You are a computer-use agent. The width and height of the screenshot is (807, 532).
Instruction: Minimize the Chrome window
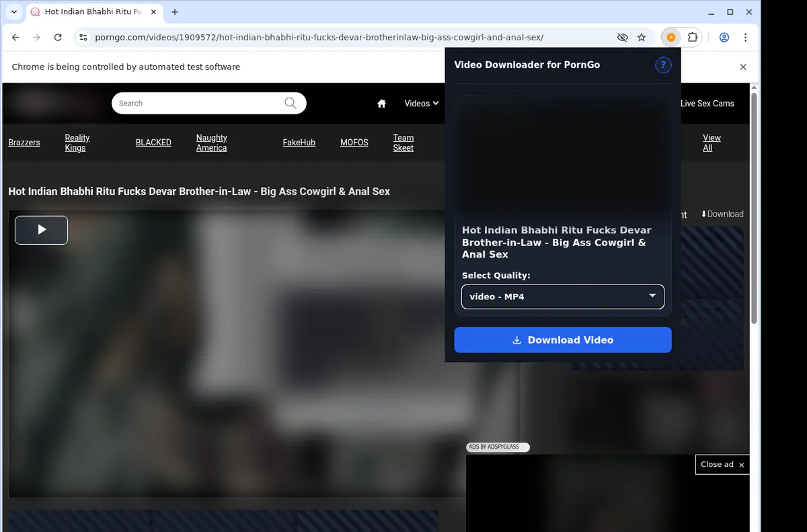point(712,12)
